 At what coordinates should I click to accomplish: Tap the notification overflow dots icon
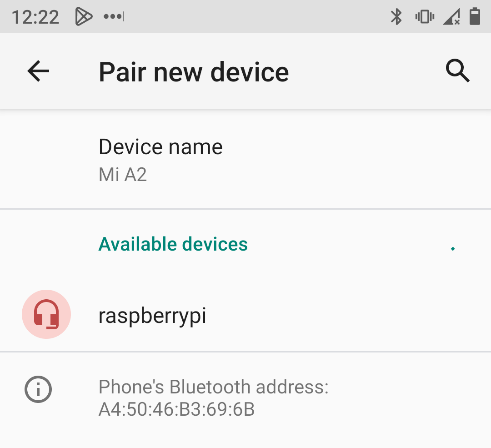[114, 16]
